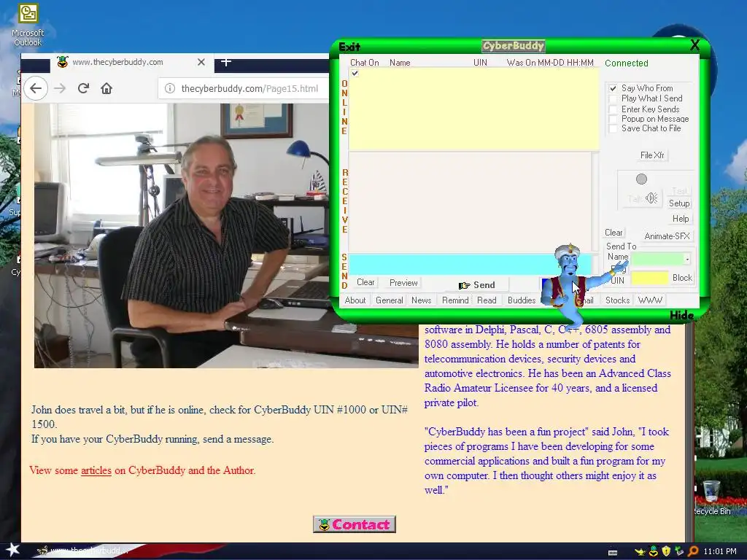
Task: Click site info icon in address bar
Action: (x=169, y=88)
